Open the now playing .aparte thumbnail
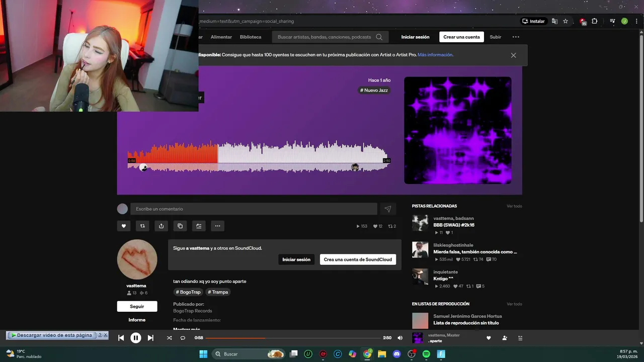The height and width of the screenshot is (362, 644). tap(417, 338)
